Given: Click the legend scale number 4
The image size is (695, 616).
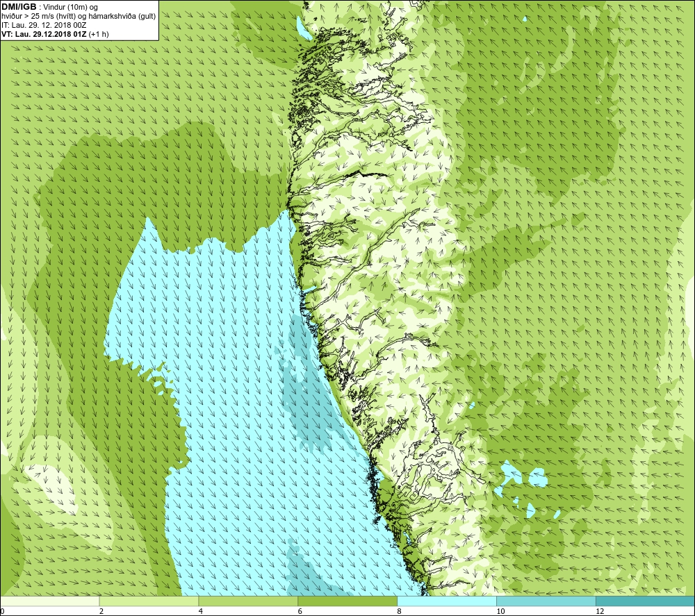Looking at the screenshot, I should pyautogui.click(x=201, y=611).
